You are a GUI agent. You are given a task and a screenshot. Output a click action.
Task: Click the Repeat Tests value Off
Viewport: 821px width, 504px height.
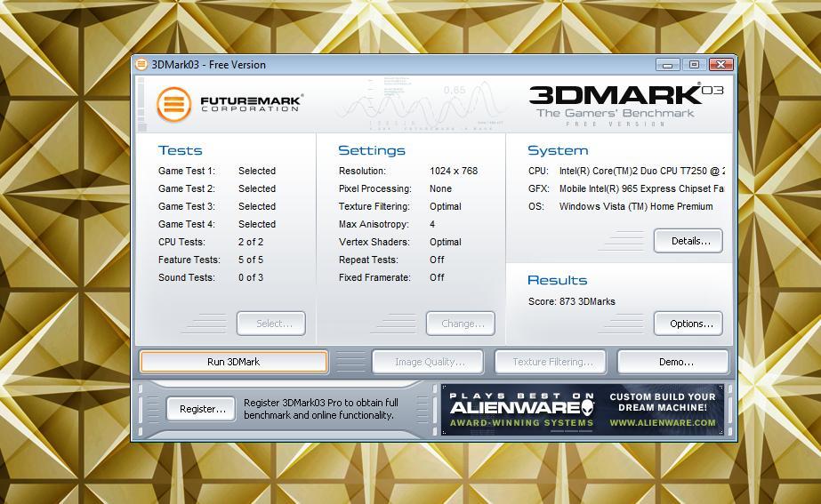437,260
